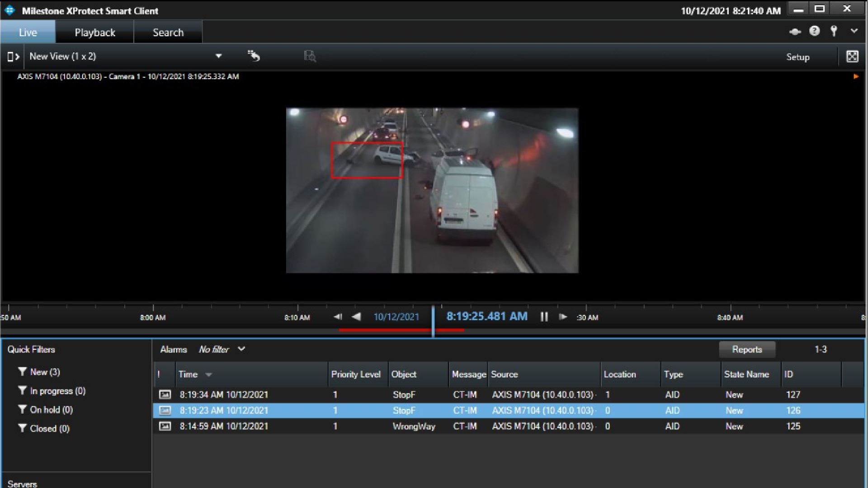The image size is (868, 488).
Task: Sort by ID column header
Action: click(811, 374)
